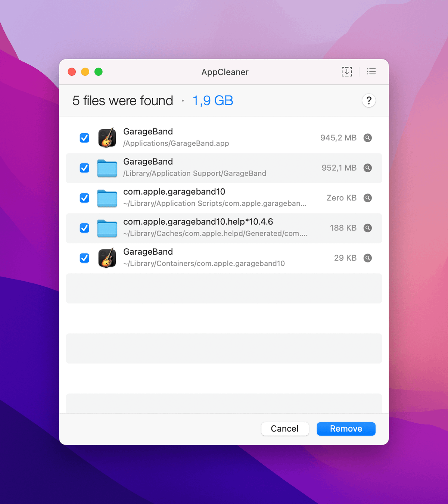This screenshot has height=504, width=448.
Task: Uncheck the Application Support GarageBand checkbox
Action: tap(85, 168)
